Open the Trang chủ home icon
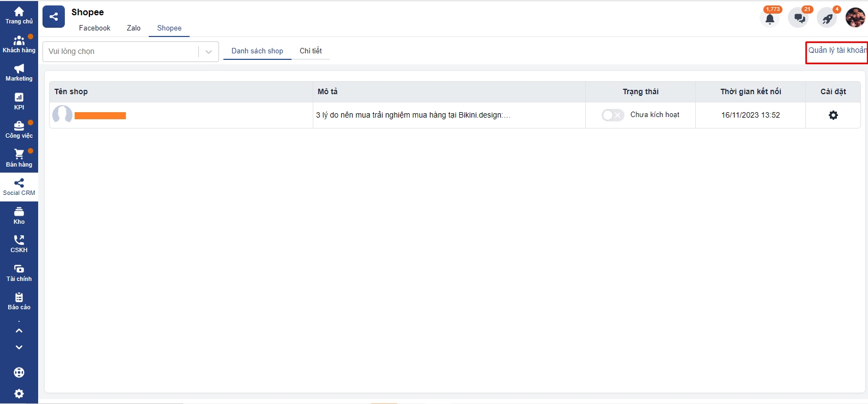The height and width of the screenshot is (404, 868). tap(19, 15)
